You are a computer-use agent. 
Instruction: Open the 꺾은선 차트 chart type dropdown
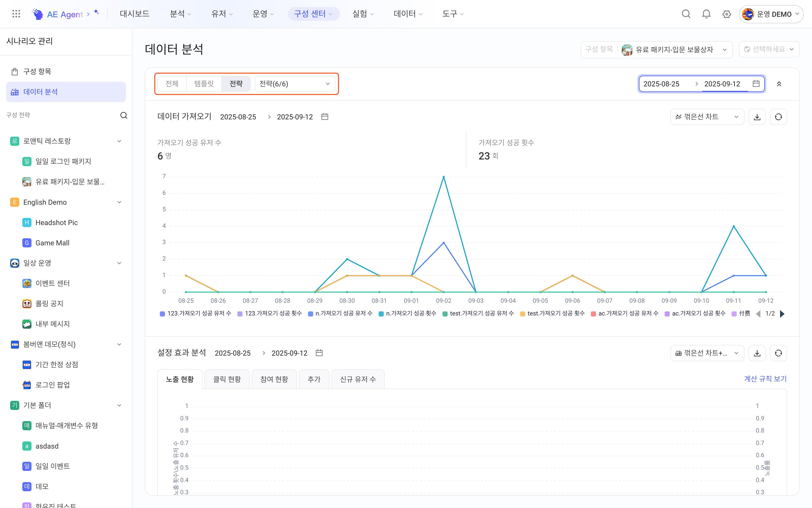pyautogui.click(x=707, y=117)
